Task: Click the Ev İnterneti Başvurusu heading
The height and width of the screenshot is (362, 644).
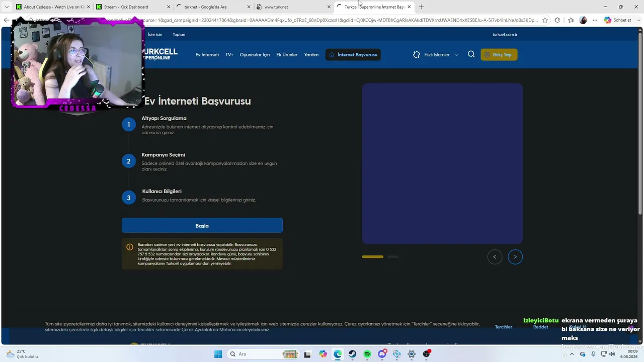Action: tap(198, 101)
